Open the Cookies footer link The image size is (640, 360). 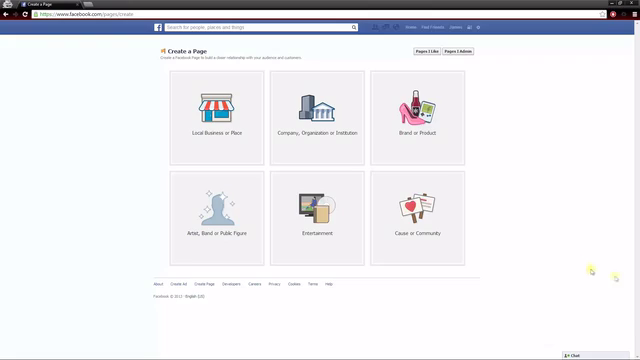(x=294, y=284)
